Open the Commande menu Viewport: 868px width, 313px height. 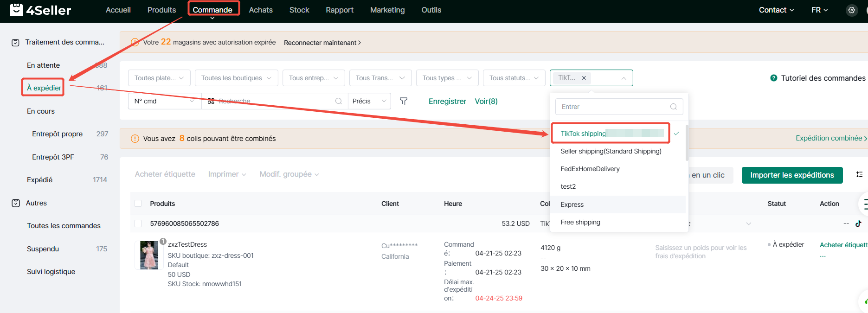click(212, 10)
